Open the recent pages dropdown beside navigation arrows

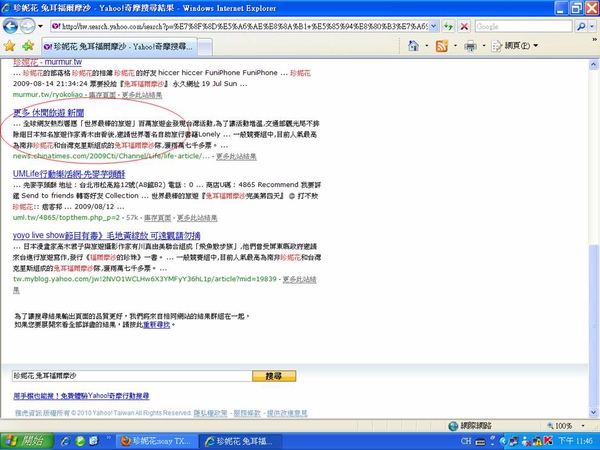[40, 26]
